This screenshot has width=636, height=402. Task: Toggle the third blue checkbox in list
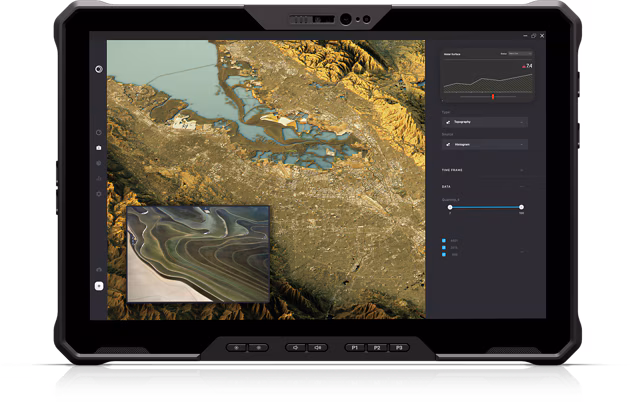coord(444,256)
